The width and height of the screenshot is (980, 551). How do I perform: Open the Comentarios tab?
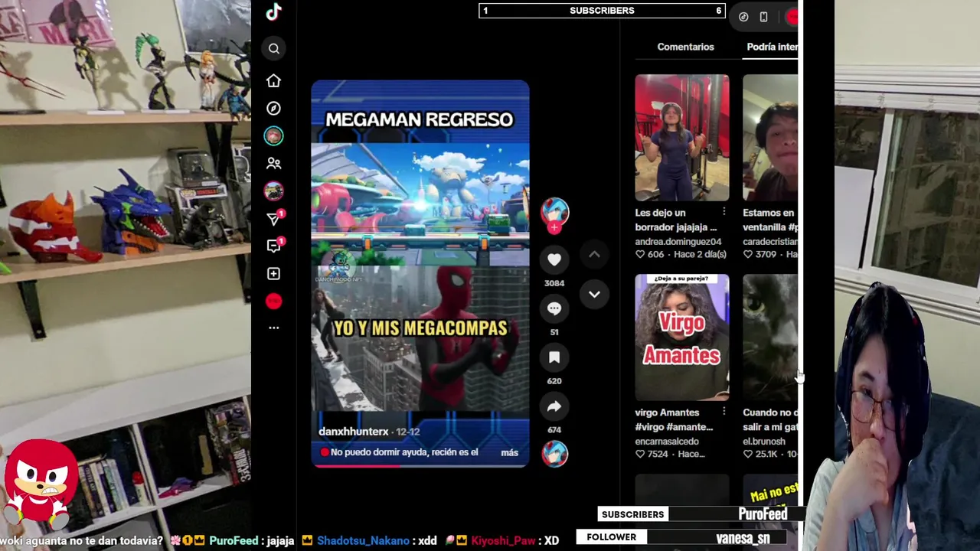pyautogui.click(x=685, y=47)
